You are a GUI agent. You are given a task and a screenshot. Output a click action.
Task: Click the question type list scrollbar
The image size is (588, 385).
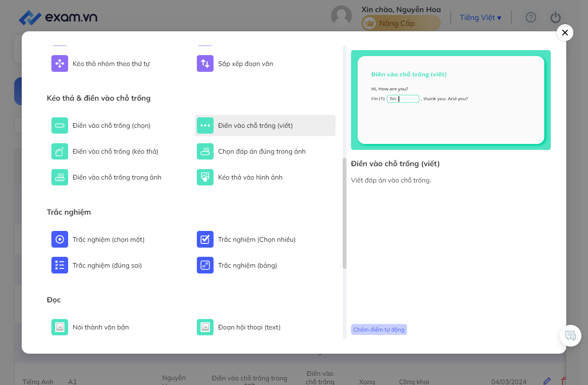click(x=344, y=213)
